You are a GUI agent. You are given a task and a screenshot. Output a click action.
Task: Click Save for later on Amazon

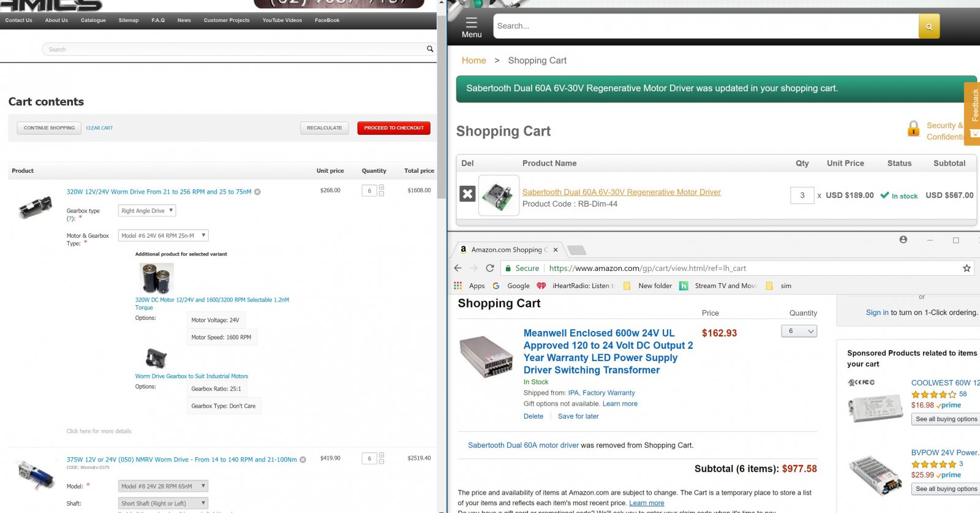pyautogui.click(x=578, y=416)
